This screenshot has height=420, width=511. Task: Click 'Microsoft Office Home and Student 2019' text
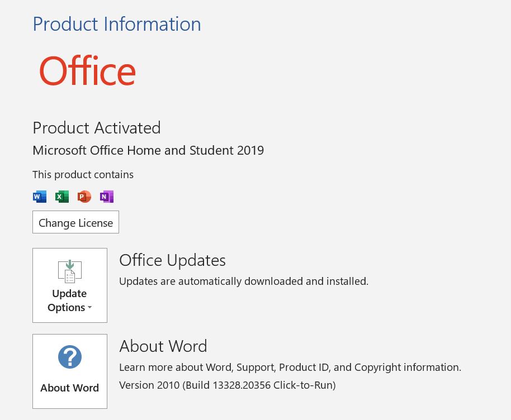coord(148,150)
